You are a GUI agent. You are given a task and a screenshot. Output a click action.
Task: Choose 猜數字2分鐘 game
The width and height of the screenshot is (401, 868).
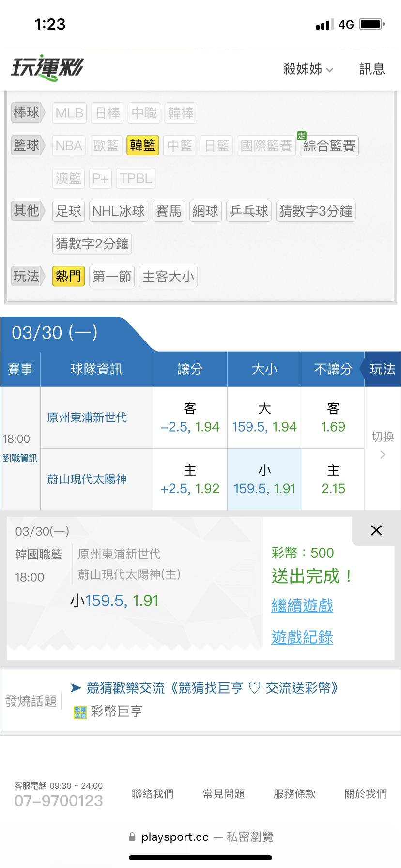coord(92,244)
